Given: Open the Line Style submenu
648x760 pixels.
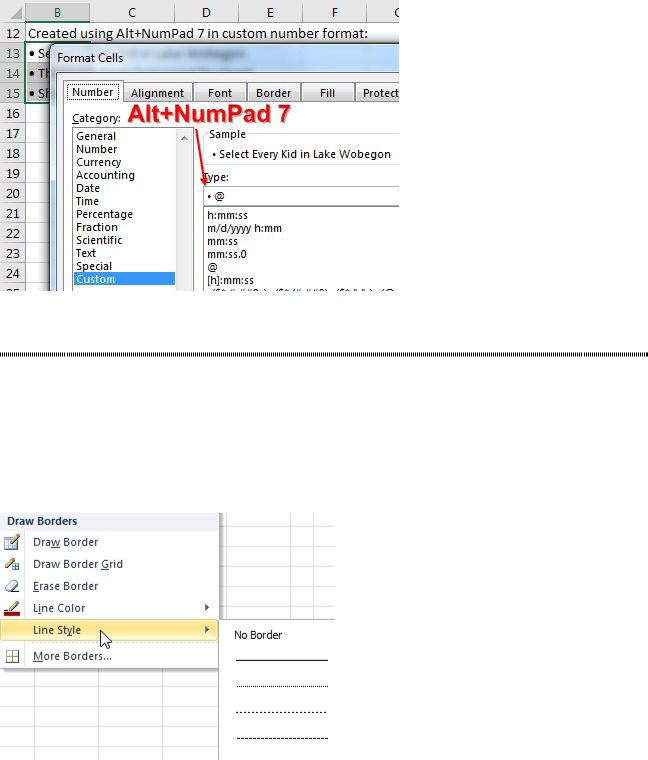Looking at the screenshot, I should 109,630.
